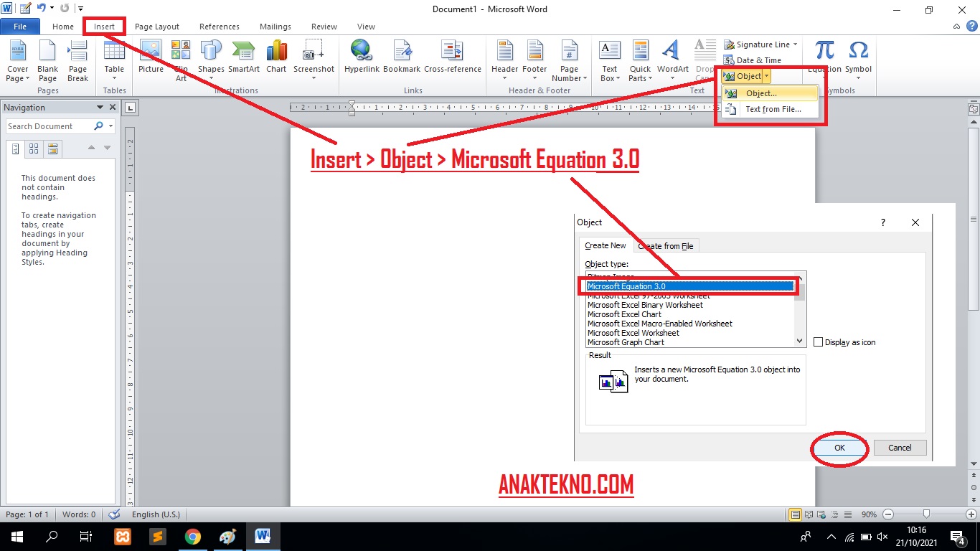This screenshot has height=551, width=980.
Task: Open the Navigation pane options arrow
Action: (100, 108)
